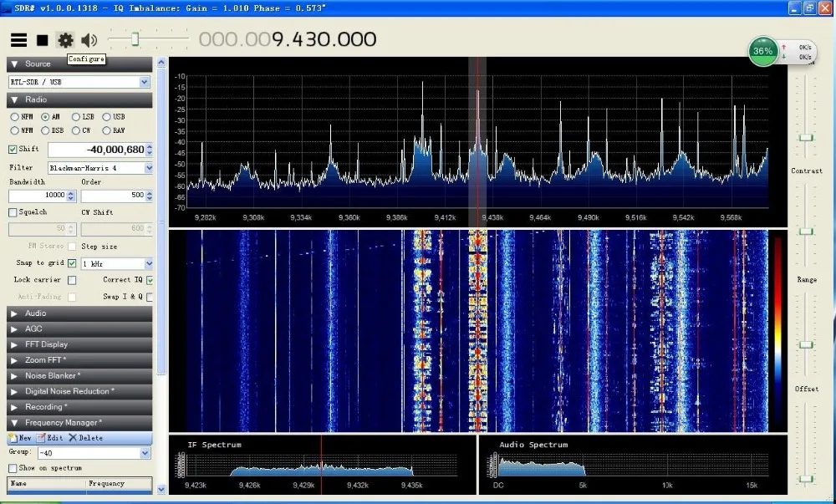Viewport: 836px width, 504px height.
Task: Open settings with the Configure gear icon
Action: [65, 39]
